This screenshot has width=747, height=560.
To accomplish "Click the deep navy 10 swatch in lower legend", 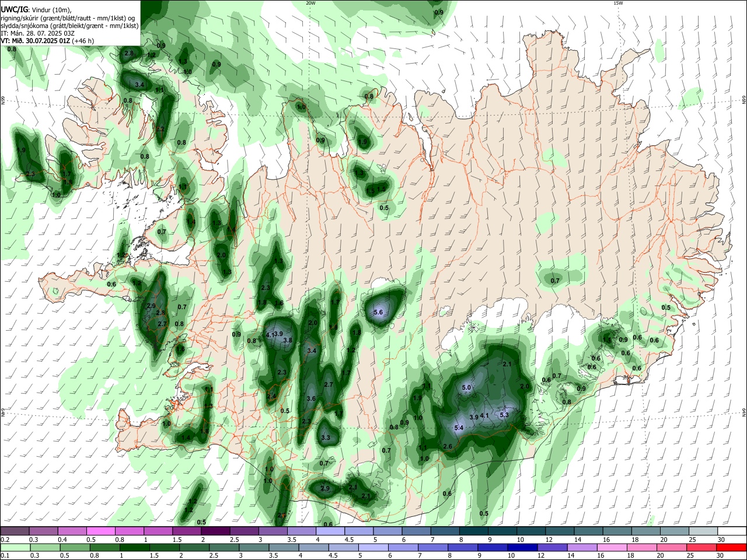I will [x=521, y=548].
